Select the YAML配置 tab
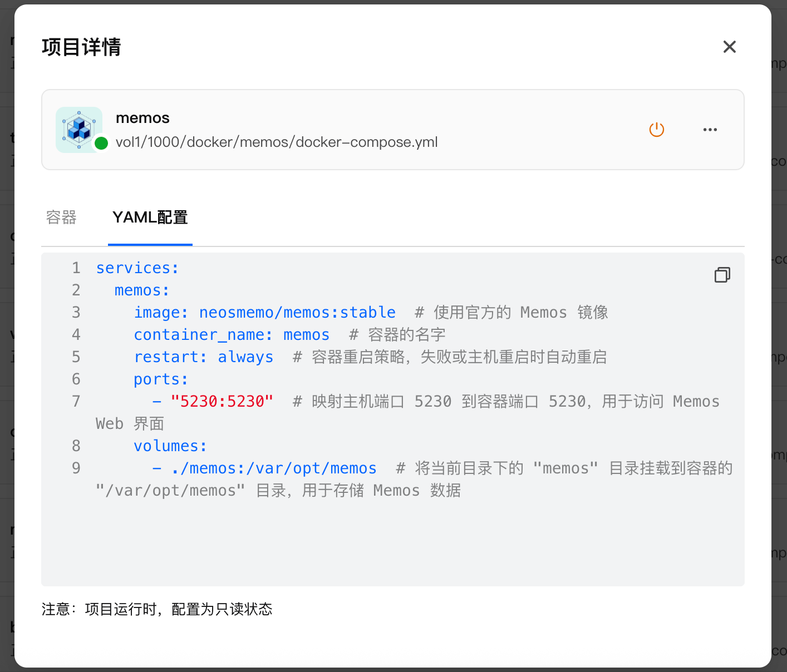 pyautogui.click(x=150, y=218)
